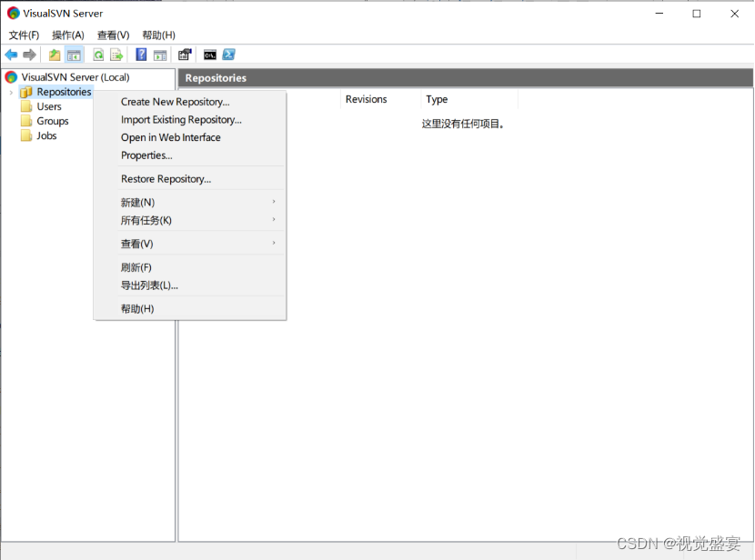This screenshot has height=560, width=755.
Task: Click the Repositories node icon
Action: pyautogui.click(x=26, y=92)
